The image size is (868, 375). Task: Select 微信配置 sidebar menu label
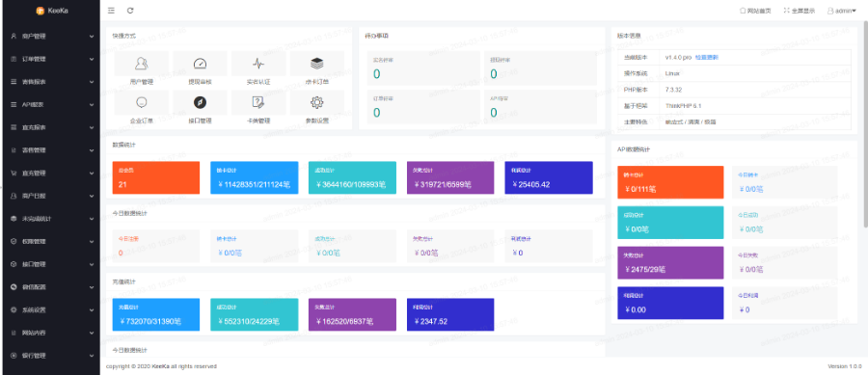pyautogui.click(x=34, y=287)
